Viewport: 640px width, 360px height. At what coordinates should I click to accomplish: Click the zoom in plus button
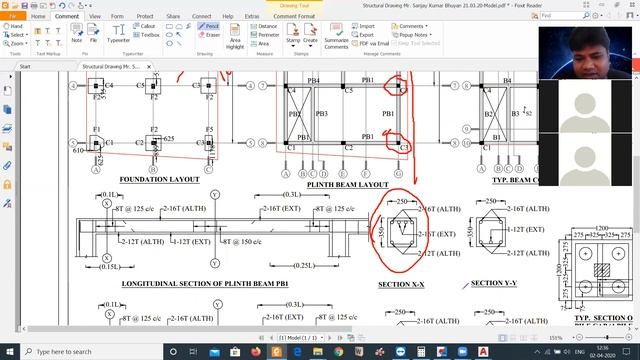coord(629,338)
